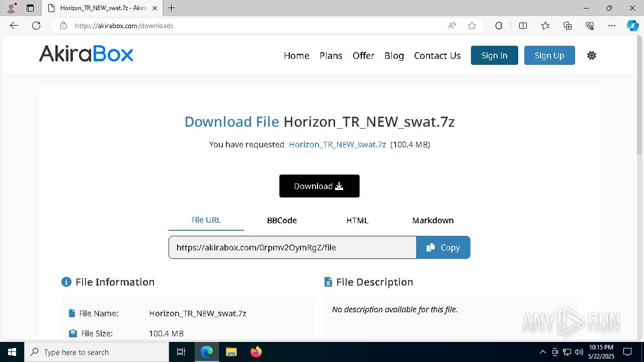Open Microsoft Edge from taskbar
This screenshot has height=362, width=644.
207,352
